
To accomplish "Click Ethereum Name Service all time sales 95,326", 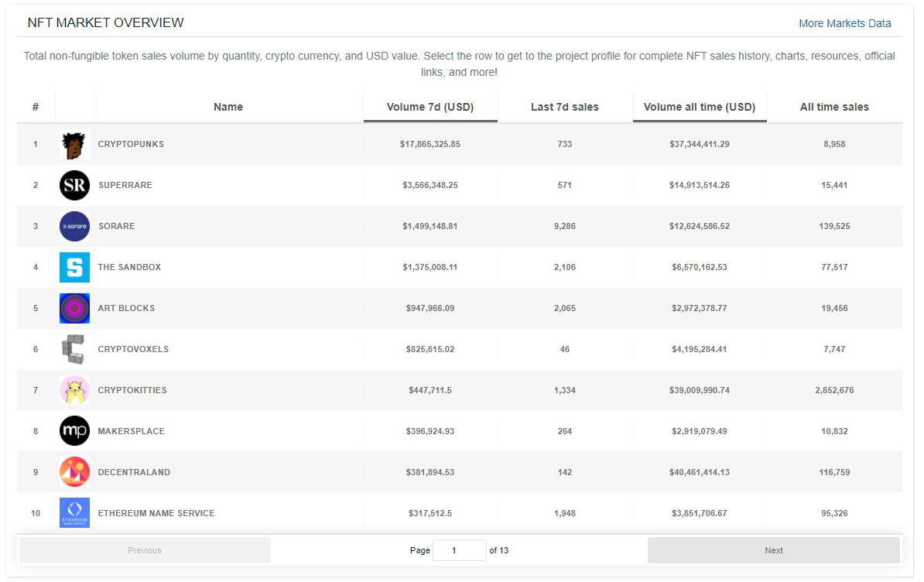I will [x=834, y=513].
